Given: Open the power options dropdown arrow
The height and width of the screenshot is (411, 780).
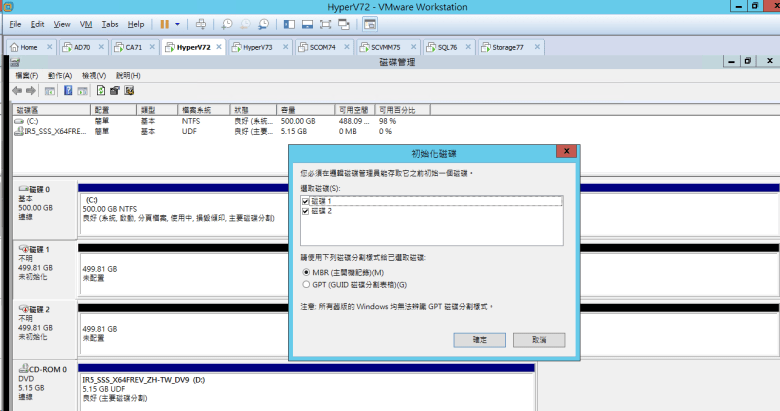Looking at the screenshot, I should point(178,23).
